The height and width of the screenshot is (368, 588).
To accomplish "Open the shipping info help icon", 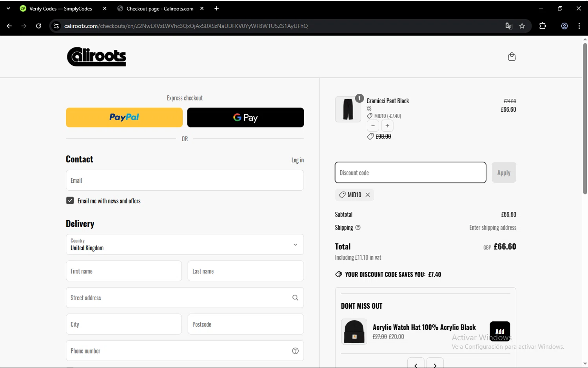I will [358, 228].
